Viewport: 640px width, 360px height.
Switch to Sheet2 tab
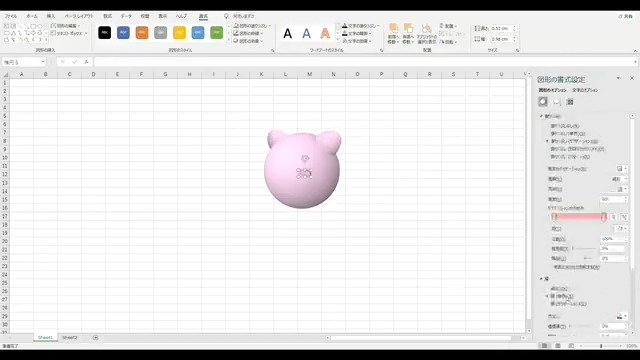click(70, 338)
